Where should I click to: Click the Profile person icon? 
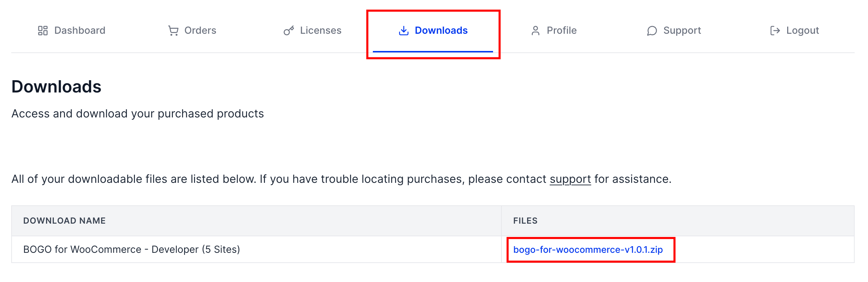click(536, 31)
